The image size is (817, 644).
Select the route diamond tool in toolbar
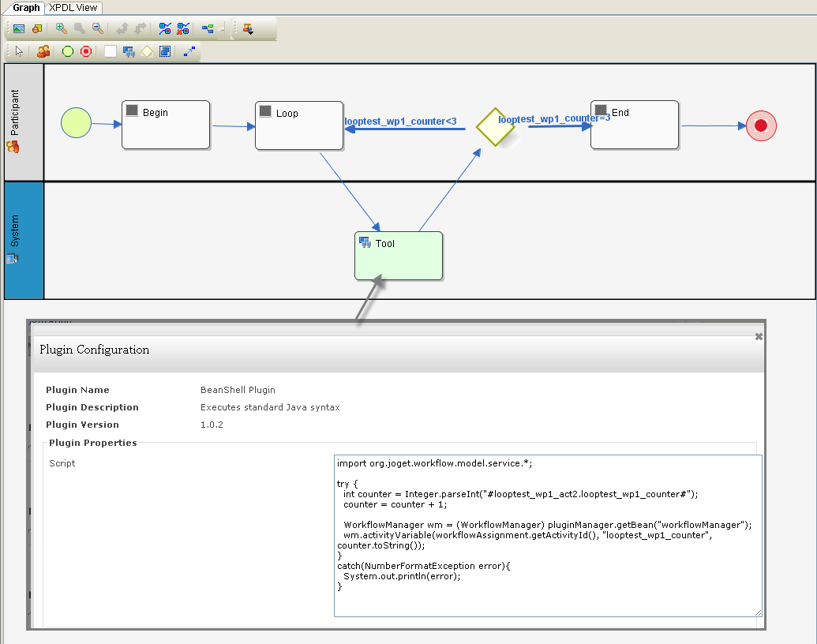click(x=147, y=51)
